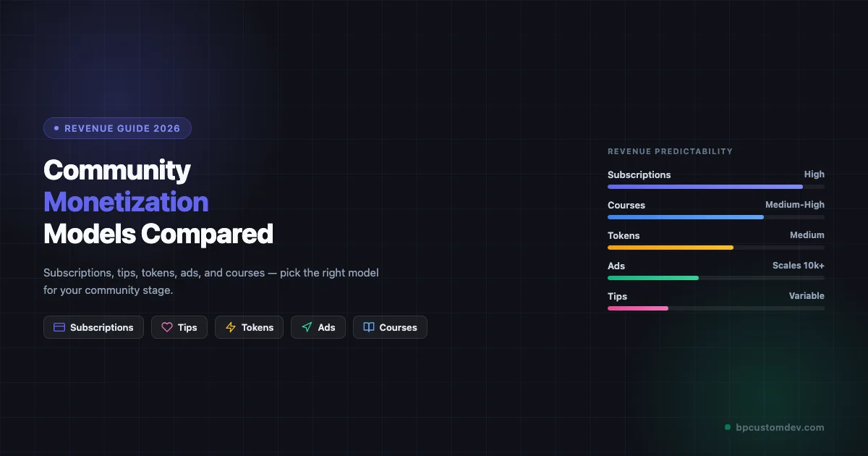Click the purple dot inside the Revenue Guide badge
Screen dimensions: 868x456
(56, 128)
